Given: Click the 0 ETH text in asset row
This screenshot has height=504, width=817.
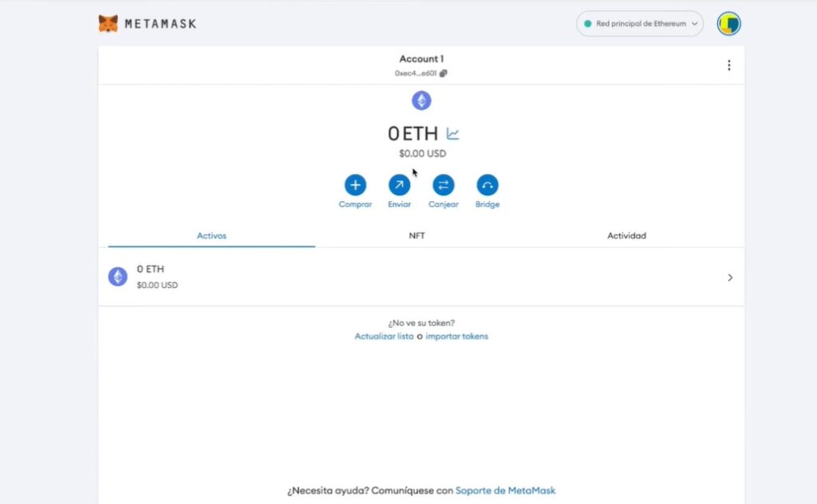Looking at the screenshot, I should 151,270.
